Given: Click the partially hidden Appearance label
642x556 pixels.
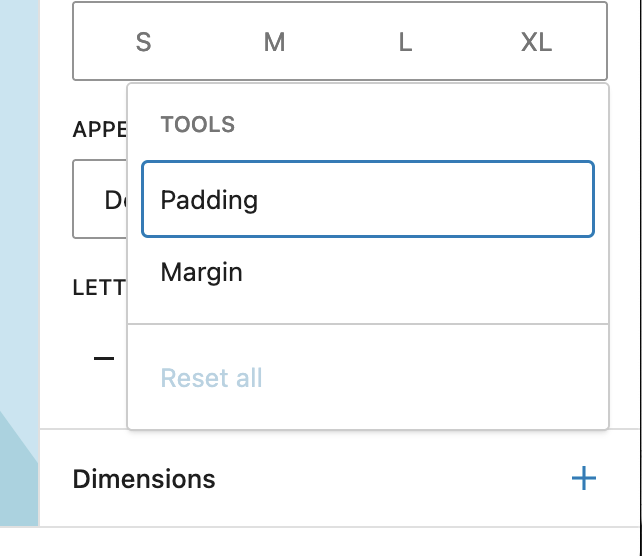Looking at the screenshot, I should (x=99, y=130).
